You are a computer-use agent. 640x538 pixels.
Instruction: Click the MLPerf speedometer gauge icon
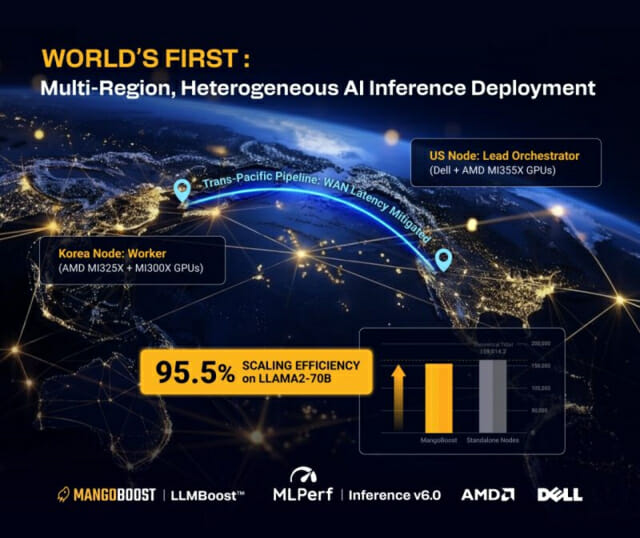click(x=303, y=475)
